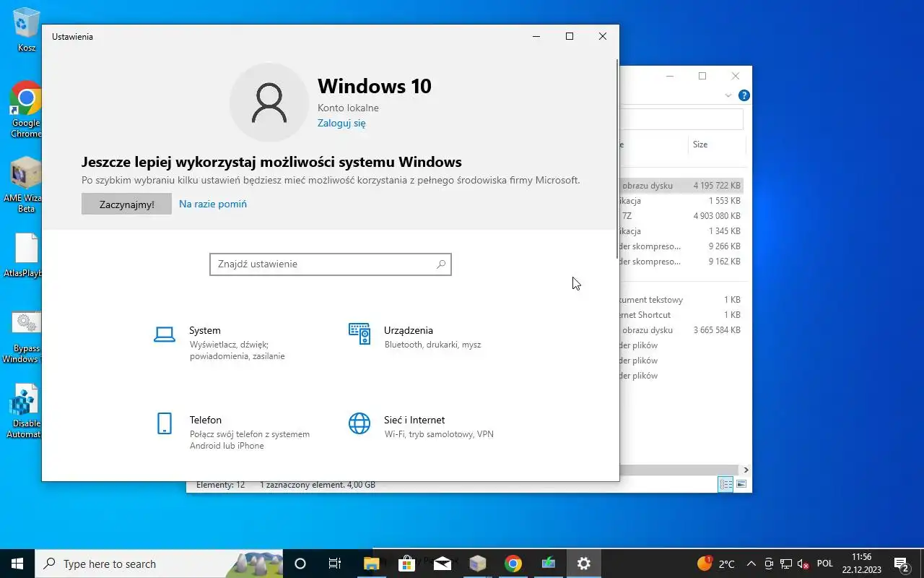The image size is (924, 578).
Task: Open Google Chrome from the taskbar
Action: pyautogui.click(x=513, y=564)
